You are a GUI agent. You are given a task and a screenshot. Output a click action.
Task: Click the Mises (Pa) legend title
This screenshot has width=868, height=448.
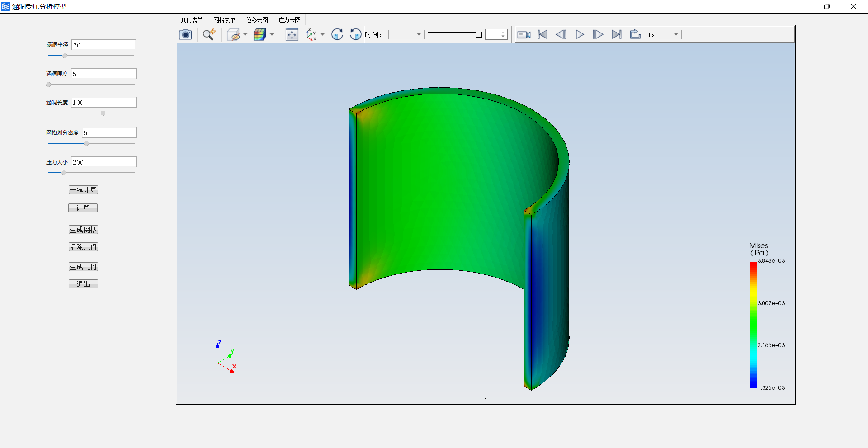click(759, 249)
